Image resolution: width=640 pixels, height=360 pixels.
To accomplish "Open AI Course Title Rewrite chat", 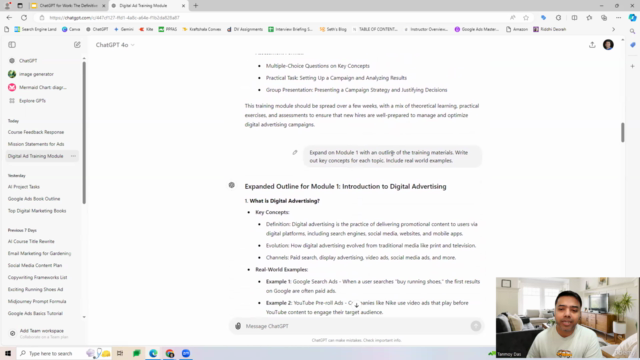I will click(x=31, y=242).
